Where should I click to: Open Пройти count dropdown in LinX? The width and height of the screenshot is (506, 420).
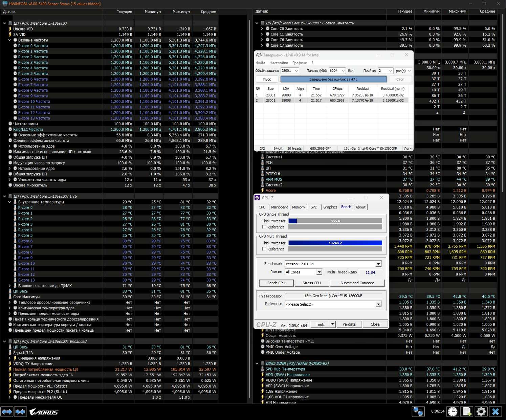coord(391,71)
